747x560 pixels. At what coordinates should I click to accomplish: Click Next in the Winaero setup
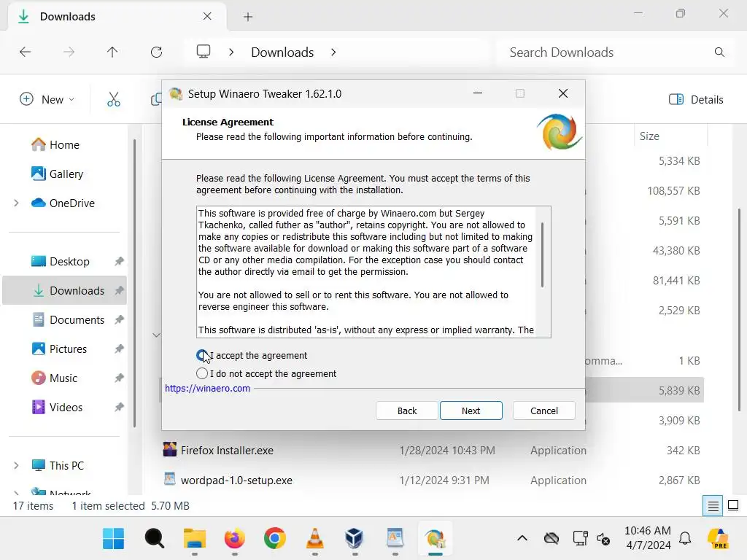click(471, 411)
